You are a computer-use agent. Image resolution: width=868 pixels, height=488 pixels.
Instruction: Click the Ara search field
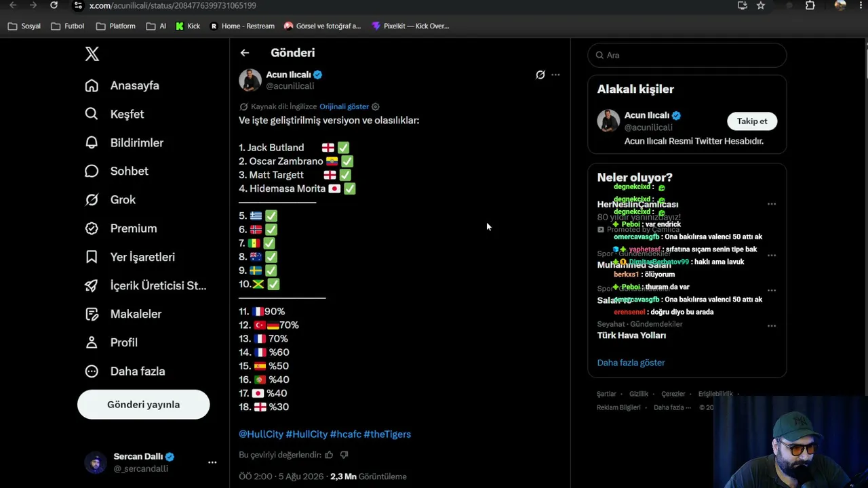tap(687, 55)
